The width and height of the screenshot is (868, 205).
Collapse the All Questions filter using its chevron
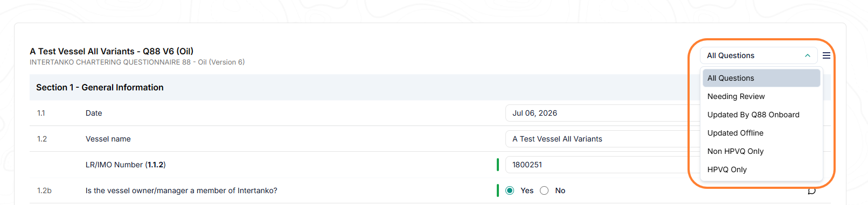pos(808,55)
